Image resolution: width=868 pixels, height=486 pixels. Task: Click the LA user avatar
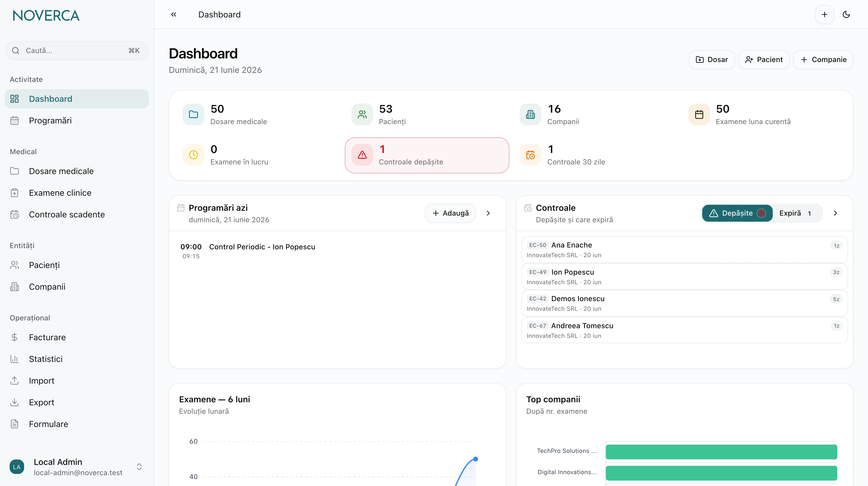(x=17, y=467)
